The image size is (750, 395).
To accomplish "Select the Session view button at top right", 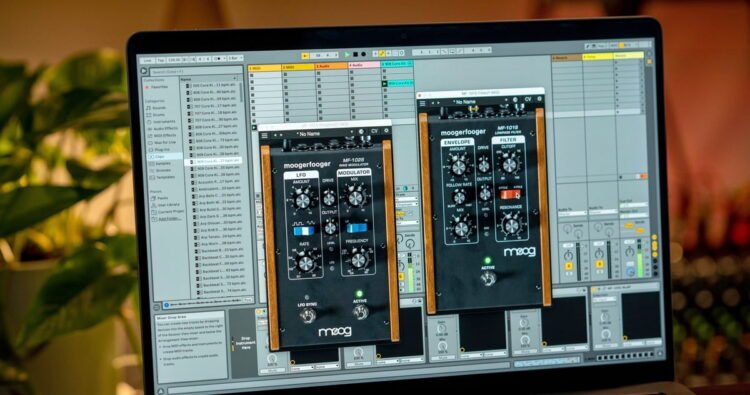I will [x=649, y=61].
